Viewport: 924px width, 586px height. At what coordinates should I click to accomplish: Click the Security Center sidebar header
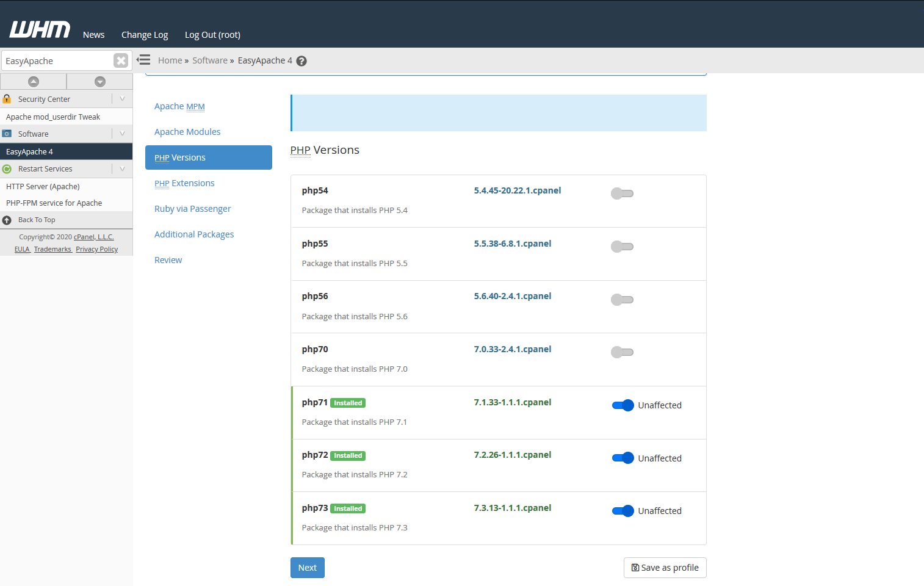pos(66,99)
